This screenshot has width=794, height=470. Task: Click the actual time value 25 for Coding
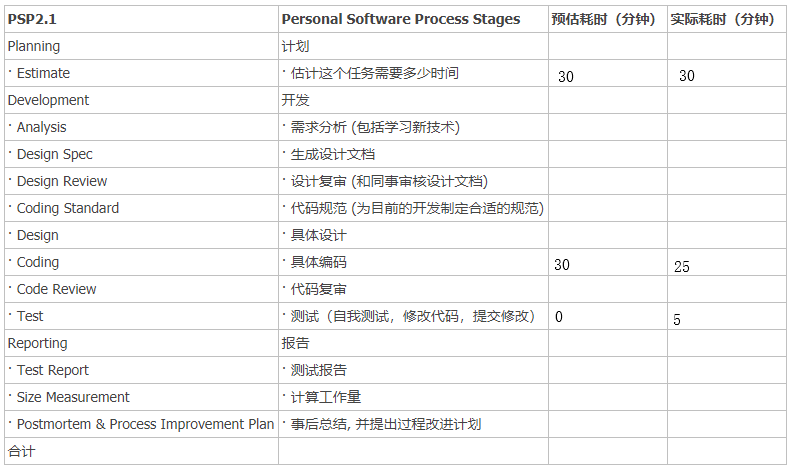(x=681, y=266)
